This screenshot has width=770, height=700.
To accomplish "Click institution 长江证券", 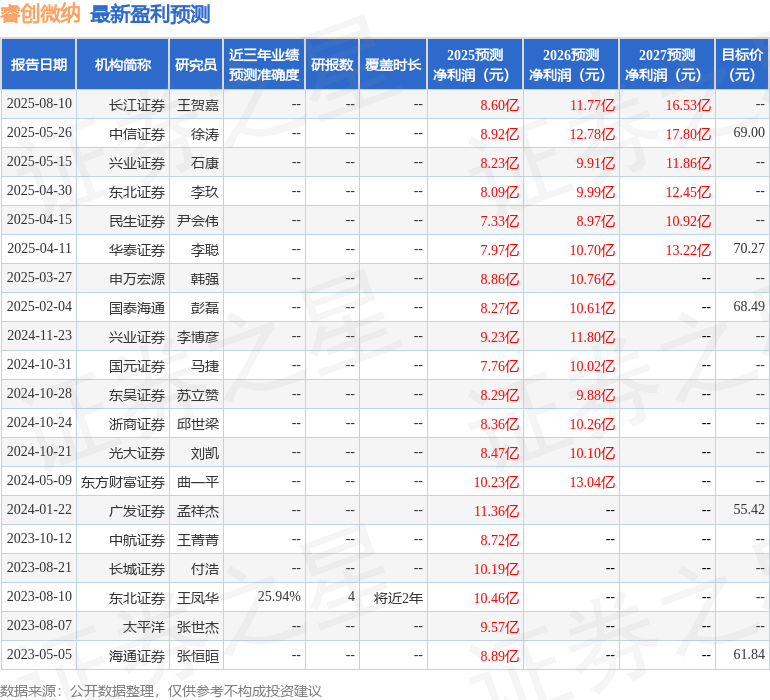I will point(137,105).
